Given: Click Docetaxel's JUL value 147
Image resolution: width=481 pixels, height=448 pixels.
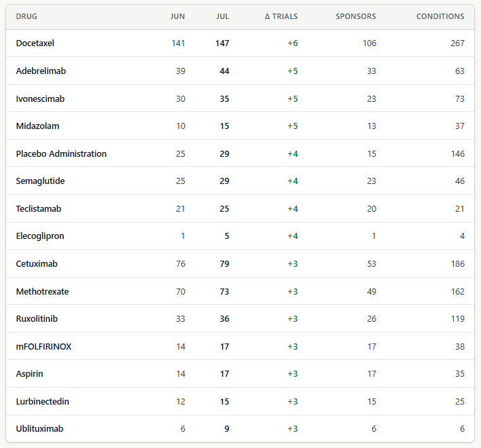Looking at the screenshot, I should pyautogui.click(x=222, y=43).
